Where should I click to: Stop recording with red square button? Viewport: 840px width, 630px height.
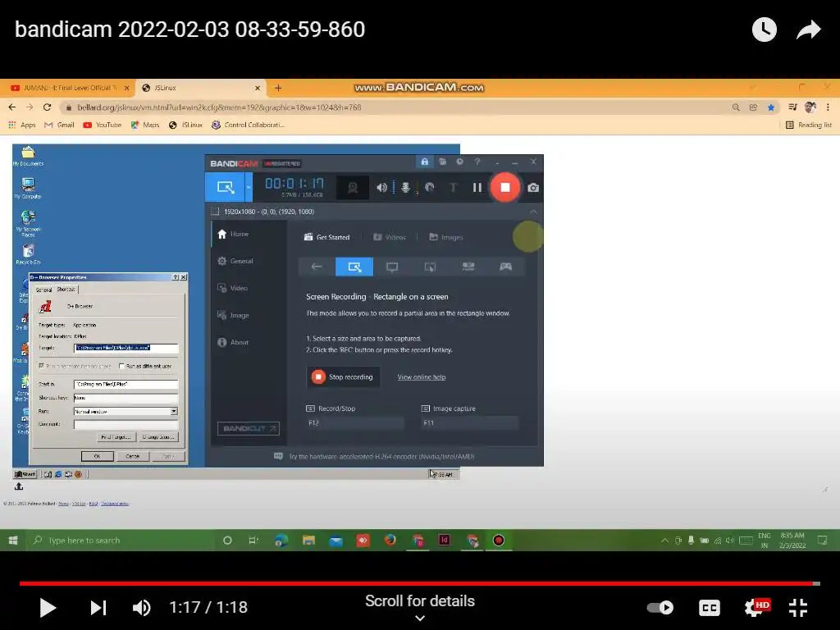(504, 188)
